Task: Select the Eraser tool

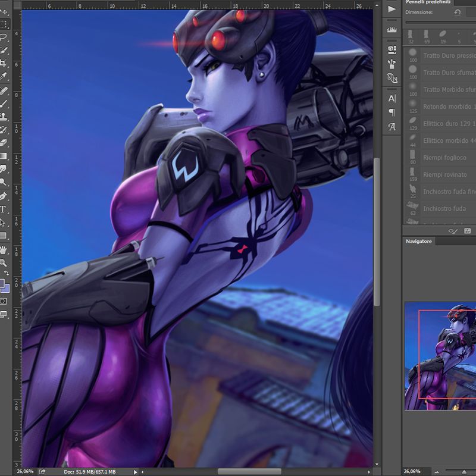Action: 4,143
